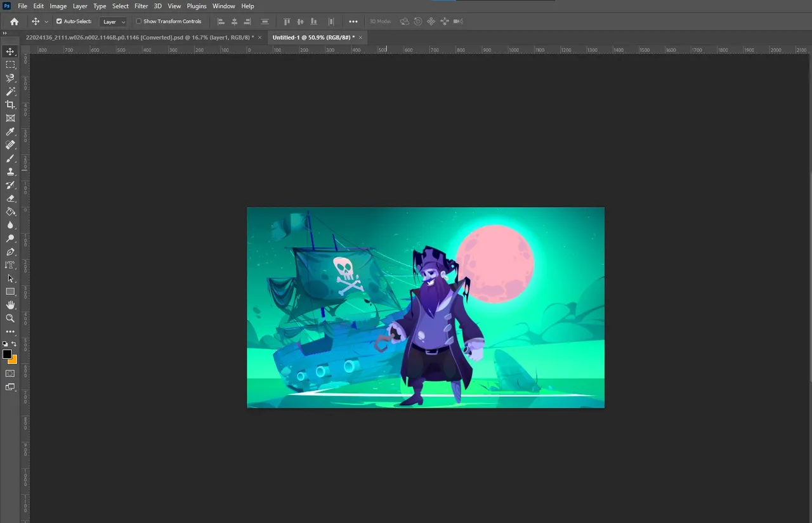Open the 3D menu
The image size is (812, 523).
coord(158,6)
